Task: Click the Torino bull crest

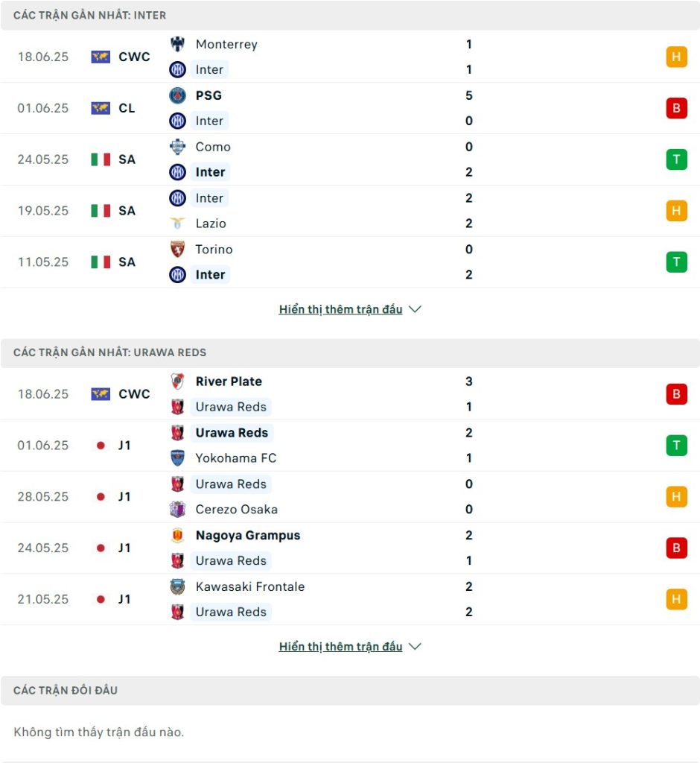Action: [177, 249]
